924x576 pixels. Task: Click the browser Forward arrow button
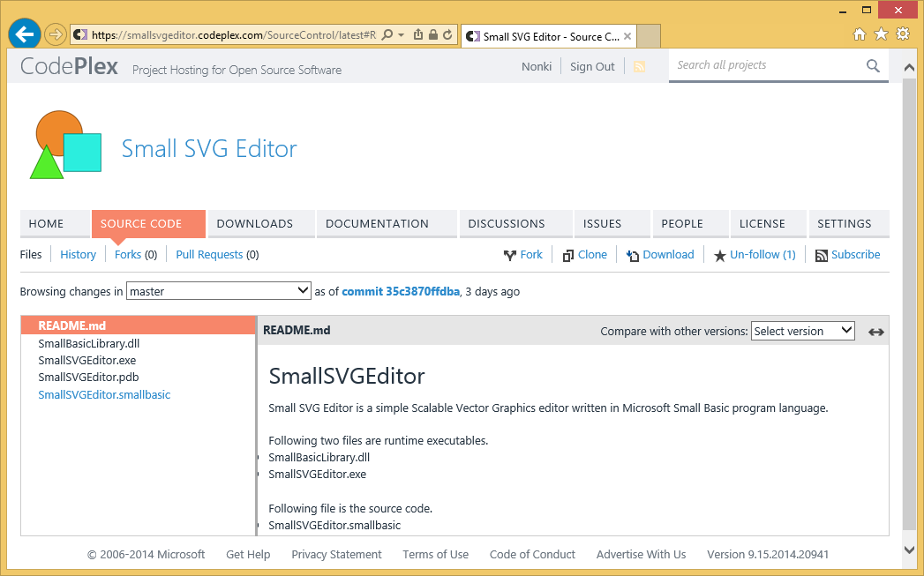(x=56, y=34)
